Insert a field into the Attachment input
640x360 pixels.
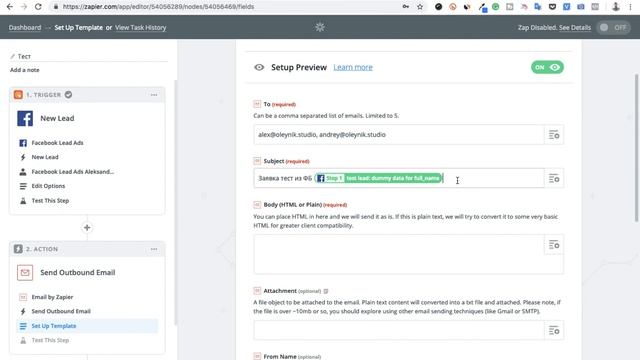coord(554,330)
